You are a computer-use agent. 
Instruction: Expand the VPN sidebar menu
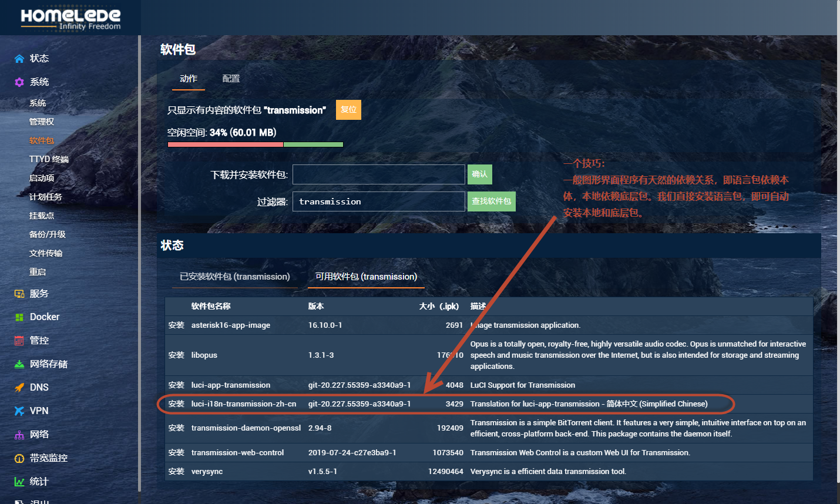39,411
